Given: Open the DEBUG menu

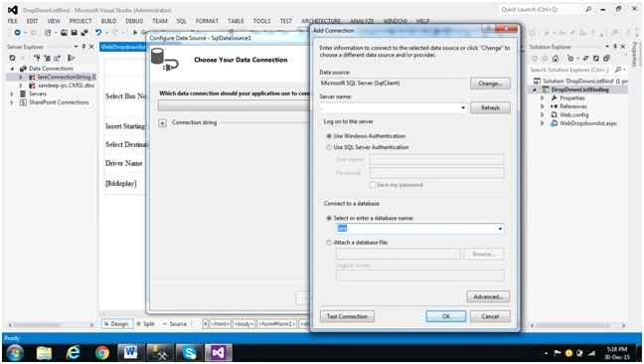Looking at the screenshot, I should (x=134, y=21).
